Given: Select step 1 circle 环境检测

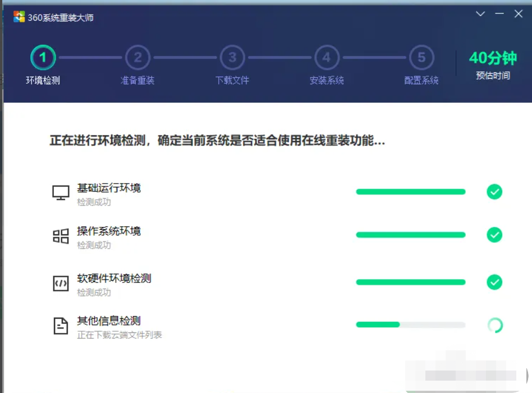Looking at the screenshot, I should click(43, 57).
